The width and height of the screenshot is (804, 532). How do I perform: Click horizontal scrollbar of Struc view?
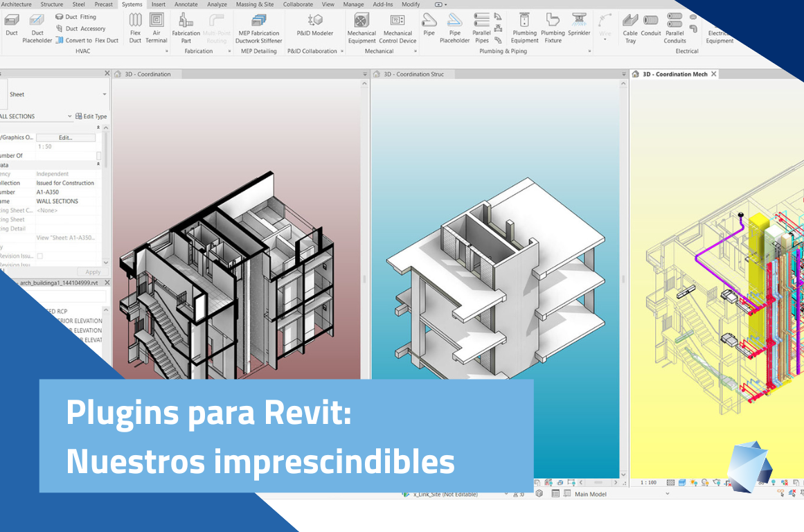coord(598,483)
